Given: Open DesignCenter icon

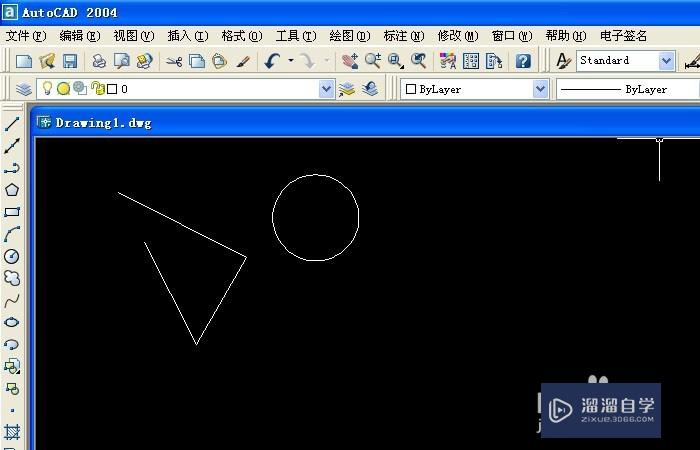Looking at the screenshot, I should coord(471,61).
